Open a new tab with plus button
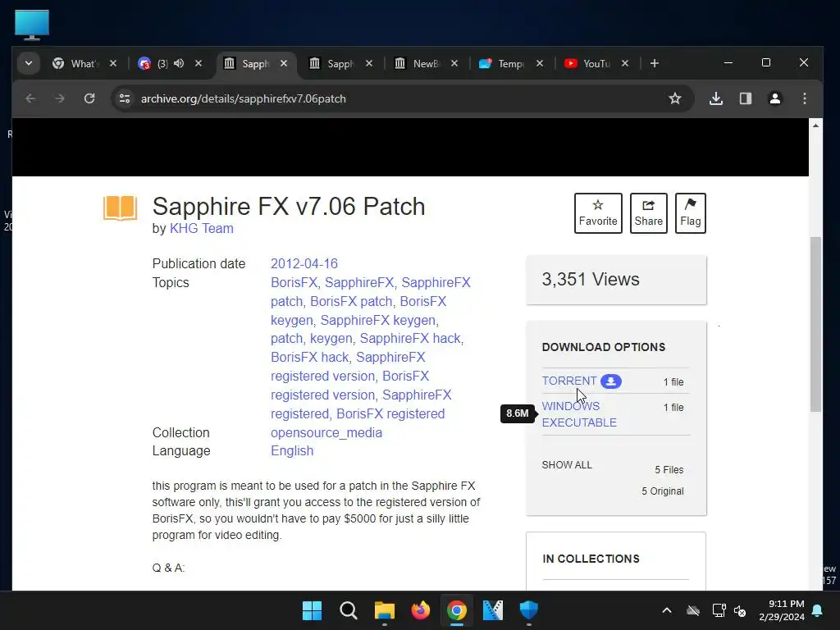Viewport: 840px width, 630px height. point(654,63)
